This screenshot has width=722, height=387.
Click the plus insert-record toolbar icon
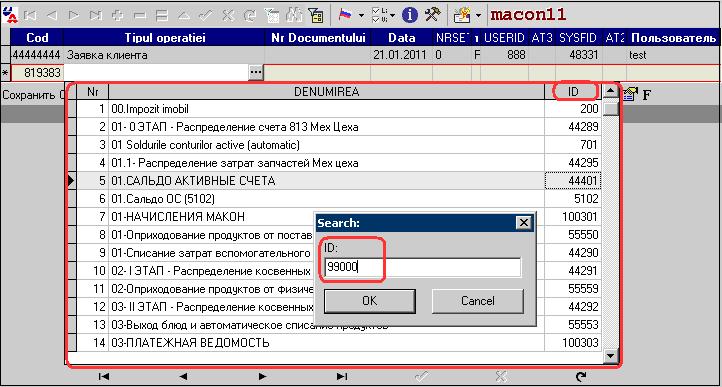point(118,15)
